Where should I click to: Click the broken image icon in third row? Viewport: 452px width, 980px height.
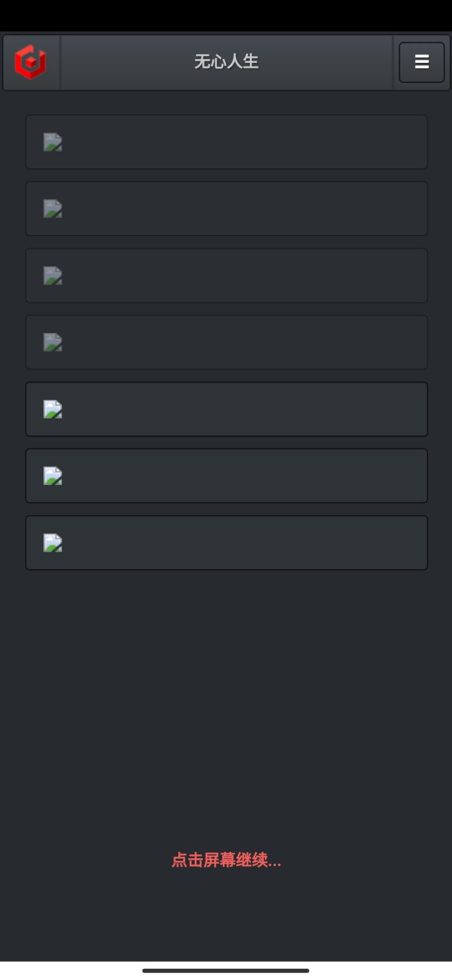53,276
